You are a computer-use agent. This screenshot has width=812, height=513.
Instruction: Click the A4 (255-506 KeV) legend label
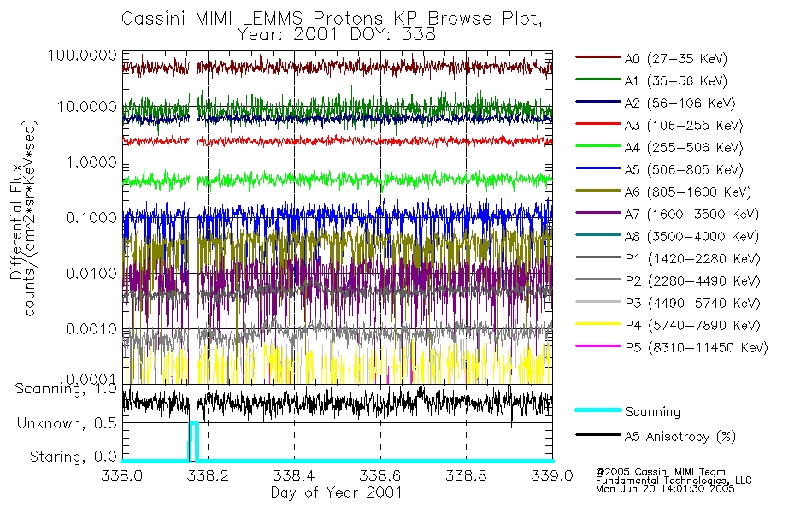684,148
